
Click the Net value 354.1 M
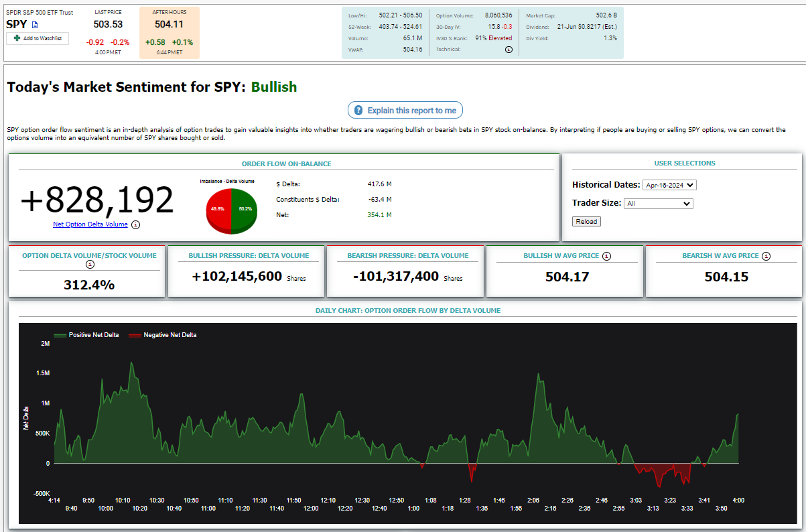(x=379, y=214)
